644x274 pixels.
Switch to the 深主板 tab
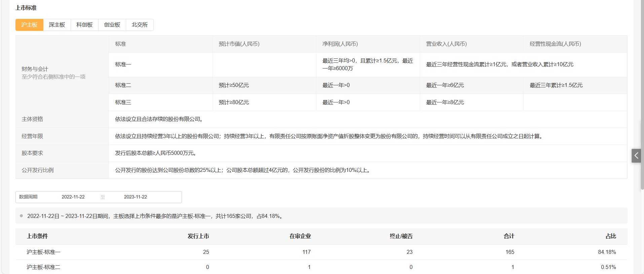tap(57, 25)
